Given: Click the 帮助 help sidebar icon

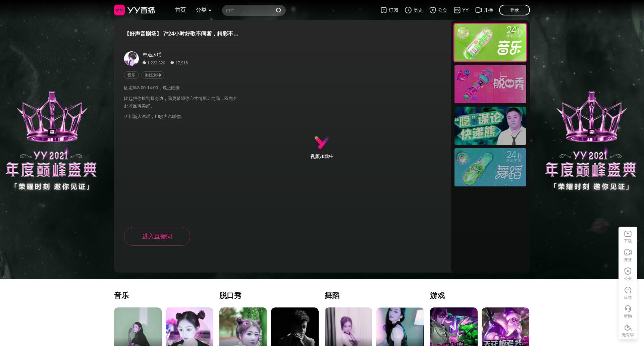Looking at the screenshot, I should pyautogui.click(x=628, y=311).
